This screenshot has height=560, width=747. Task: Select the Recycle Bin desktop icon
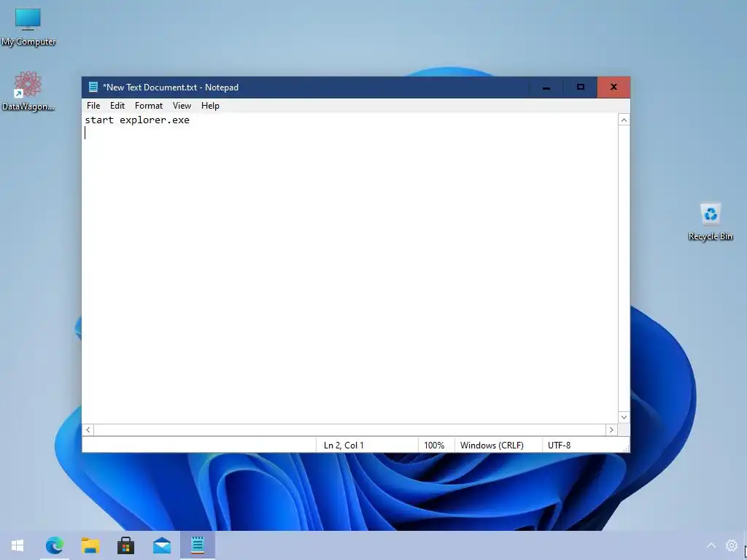coord(711,222)
